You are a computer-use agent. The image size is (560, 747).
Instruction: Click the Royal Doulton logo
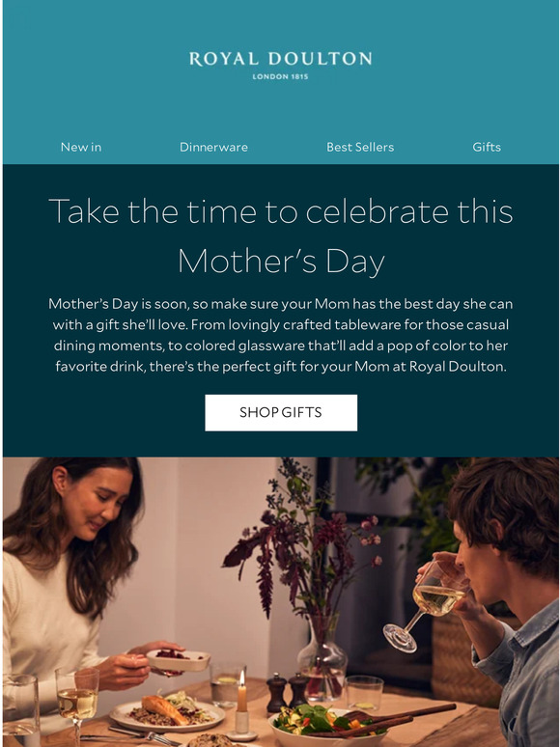tap(280, 66)
